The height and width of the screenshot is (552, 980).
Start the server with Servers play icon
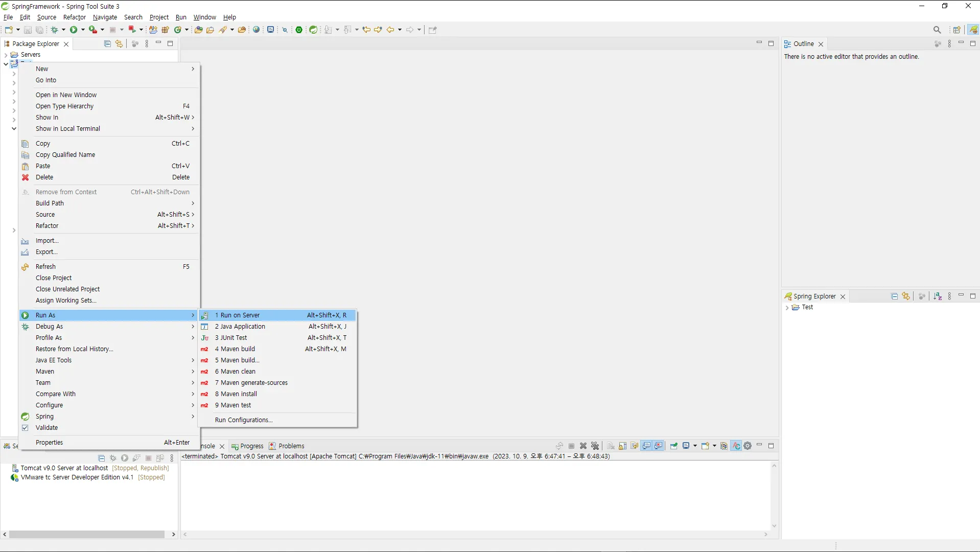pos(125,458)
